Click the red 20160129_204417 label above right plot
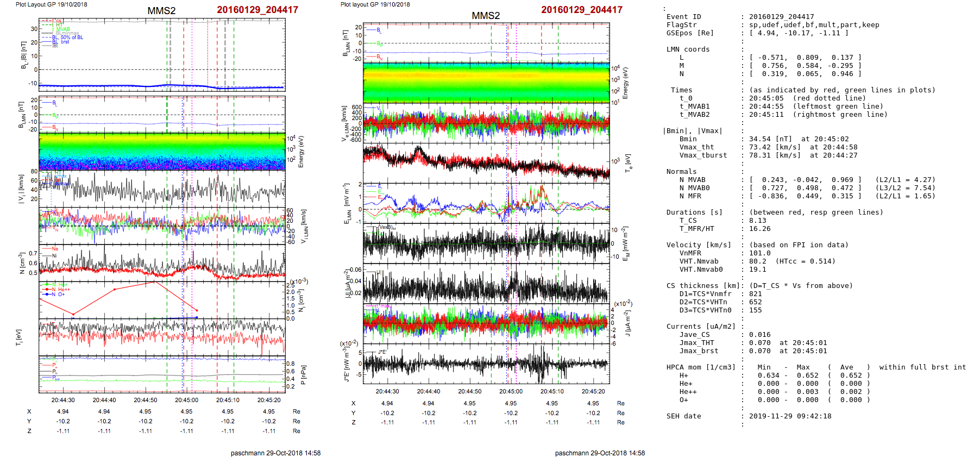This screenshot has width=980, height=457. tap(581, 10)
